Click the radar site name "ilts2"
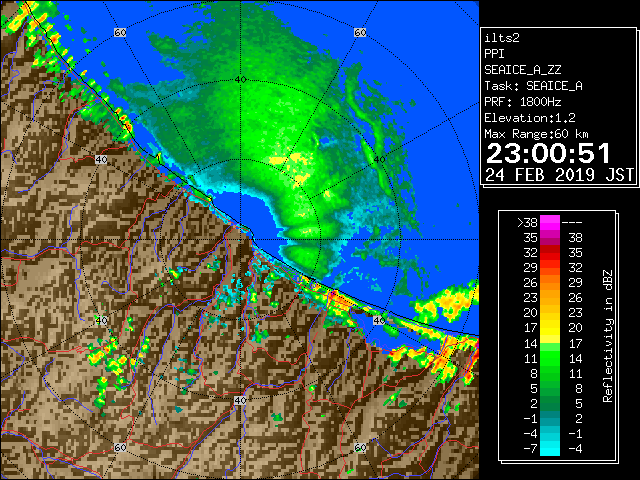Image resolution: width=640 pixels, height=480 pixels. click(x=502, y=38)
